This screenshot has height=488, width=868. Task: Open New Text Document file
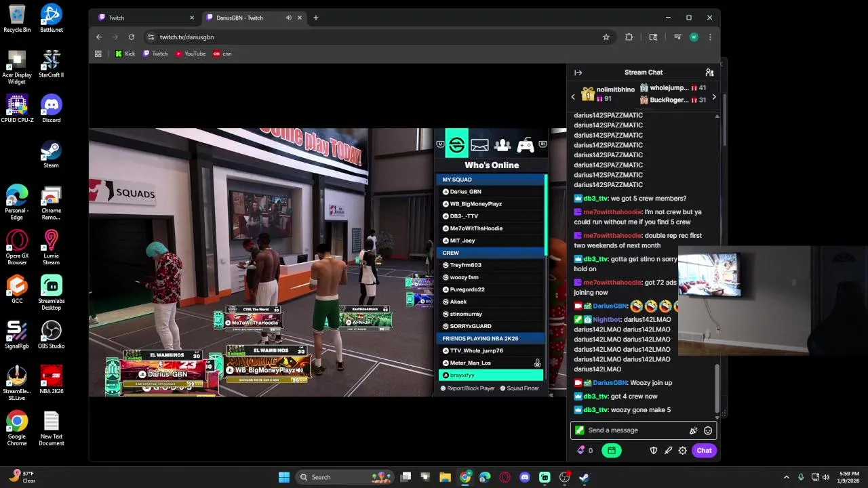pyautogui.click(x=52, y=428)
